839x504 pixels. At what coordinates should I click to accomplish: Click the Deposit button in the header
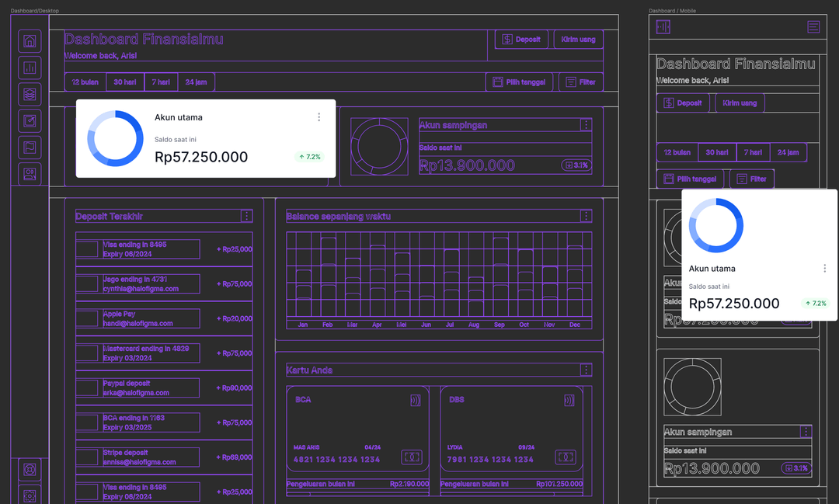click(x=520, y=39)
